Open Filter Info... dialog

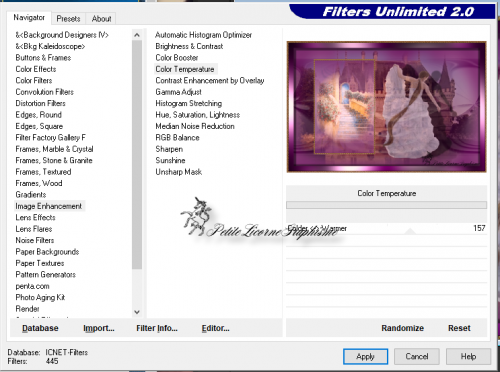tap(157, 328)
